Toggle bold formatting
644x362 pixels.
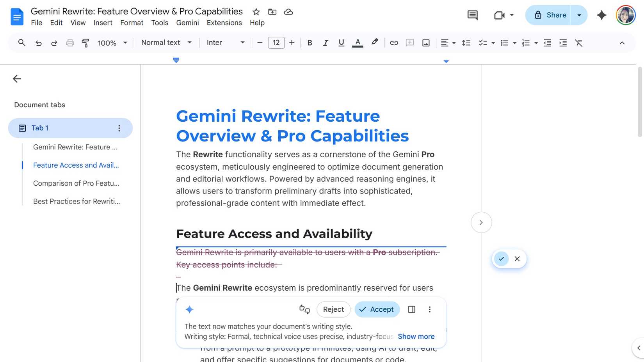(x=310, y=43)
